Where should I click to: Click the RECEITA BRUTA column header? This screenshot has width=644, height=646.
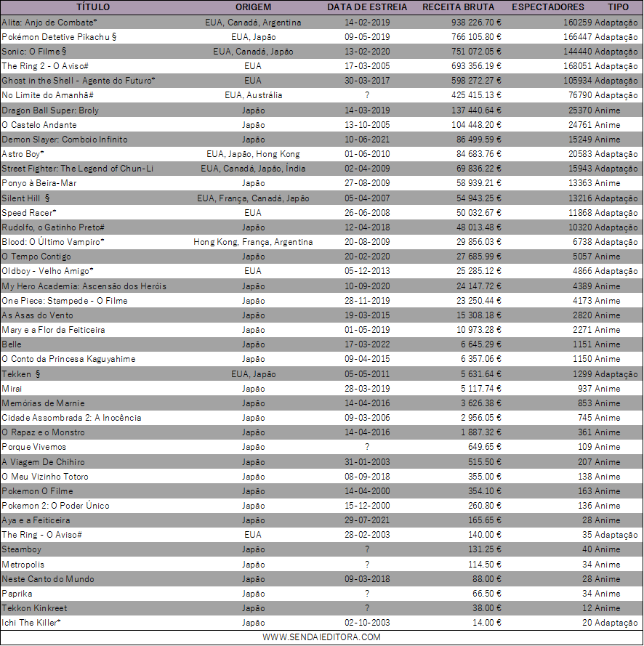coord(458,7)
